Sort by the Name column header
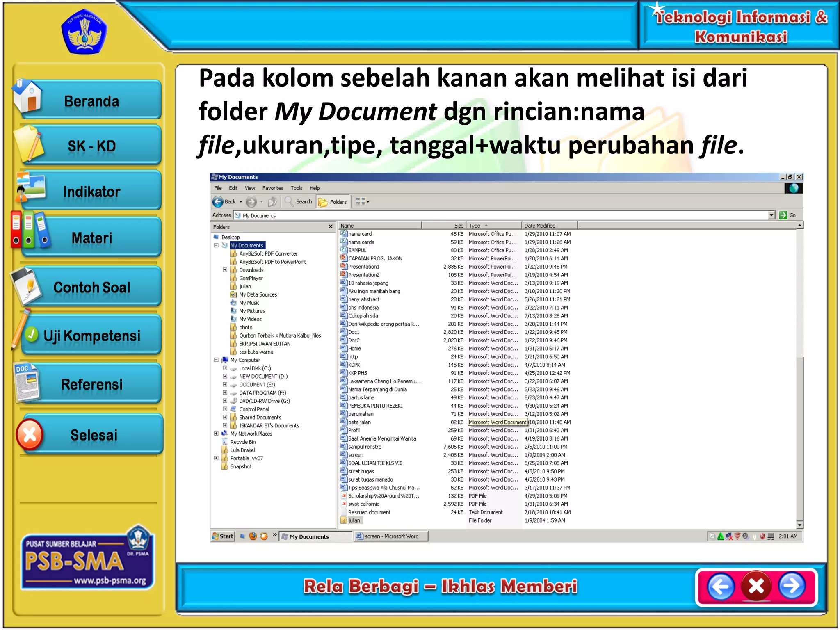 (380, 226)
